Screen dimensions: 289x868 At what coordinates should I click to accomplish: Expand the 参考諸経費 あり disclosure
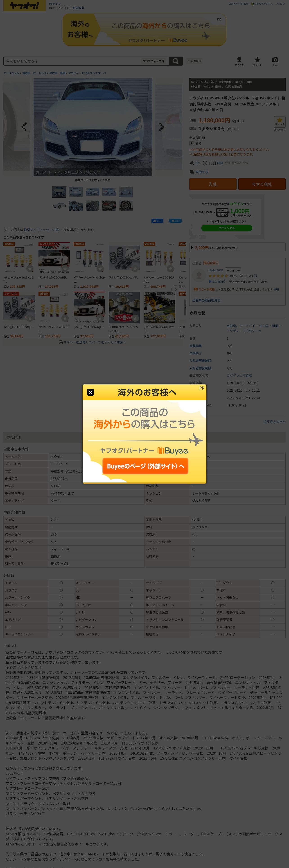[x=195, y=144]
